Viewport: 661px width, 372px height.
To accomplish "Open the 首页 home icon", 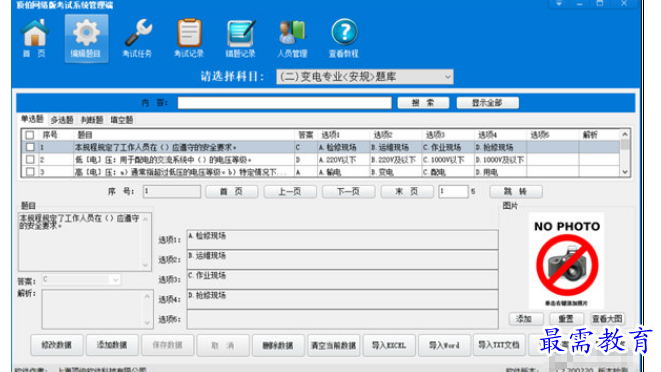I will click(x=35, y=39).
